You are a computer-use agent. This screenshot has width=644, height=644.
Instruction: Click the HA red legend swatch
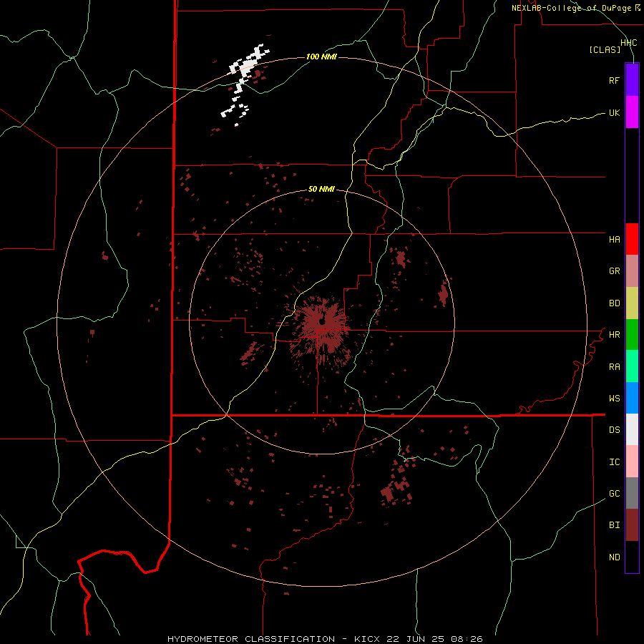pos(632,239)
